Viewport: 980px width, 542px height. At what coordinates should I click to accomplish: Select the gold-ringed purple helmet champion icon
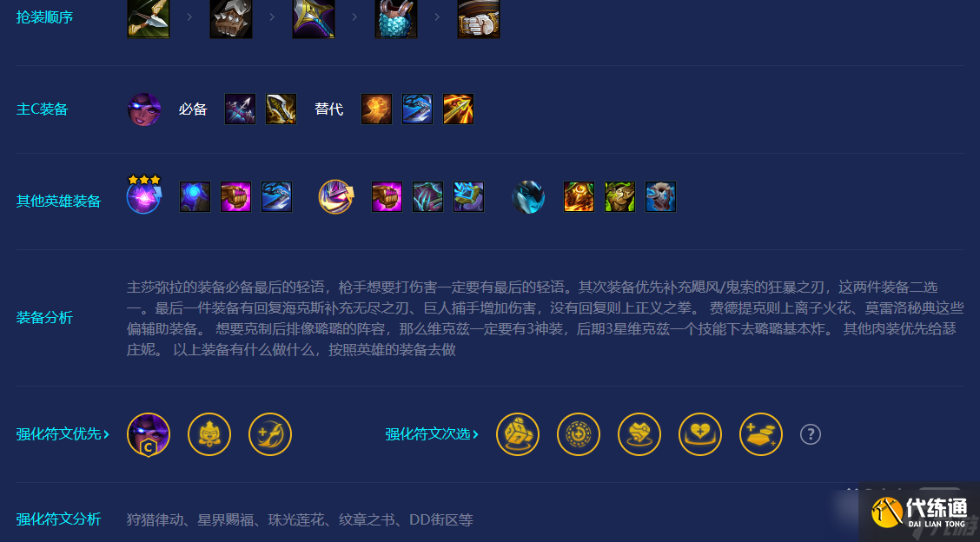pos(335,197)
